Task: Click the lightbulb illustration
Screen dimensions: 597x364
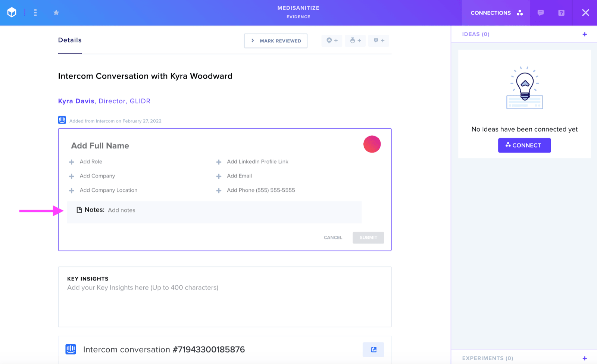Action: [x=525, y=88]
